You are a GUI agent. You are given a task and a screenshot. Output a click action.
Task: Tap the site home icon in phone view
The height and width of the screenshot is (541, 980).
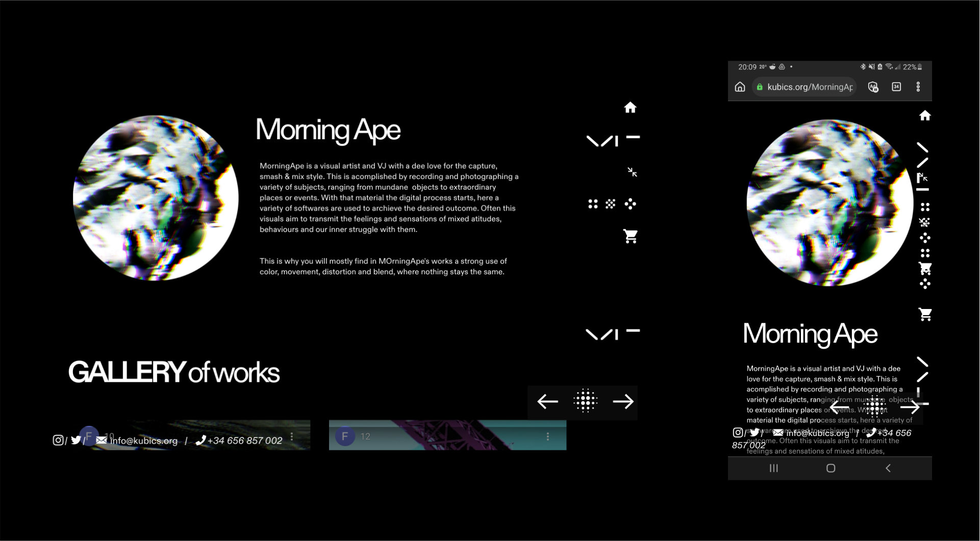pyautogui.click(x=925, y=116)
